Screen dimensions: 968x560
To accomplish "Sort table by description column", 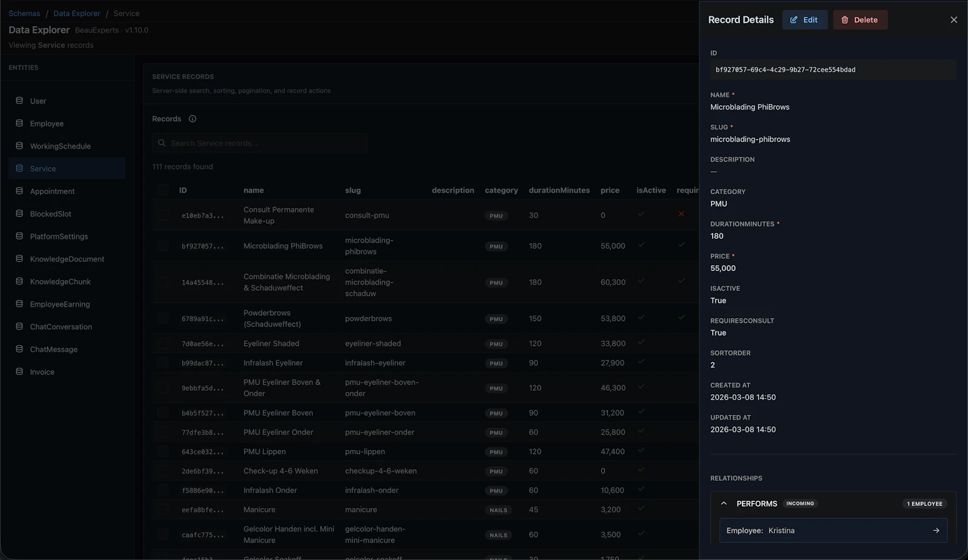I will coord(453,190).
